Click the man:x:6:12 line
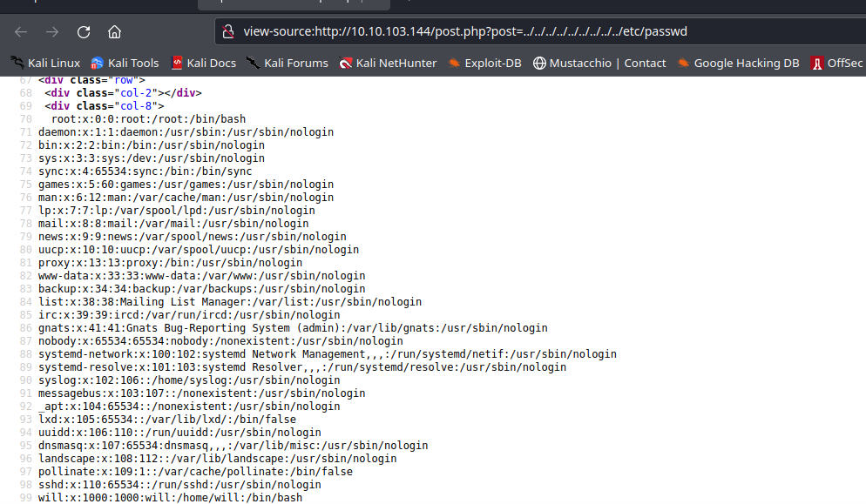 tap(186, 198)
